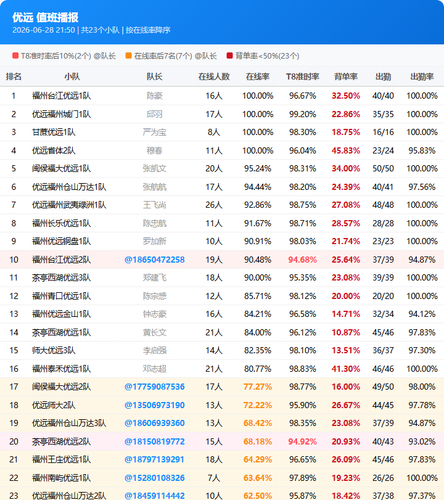Select team name 福州泰禾优远1队

[x=61, y=369]
